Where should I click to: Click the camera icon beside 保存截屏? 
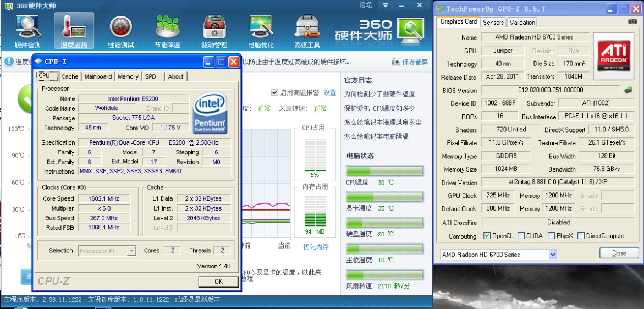click(395, 62)
